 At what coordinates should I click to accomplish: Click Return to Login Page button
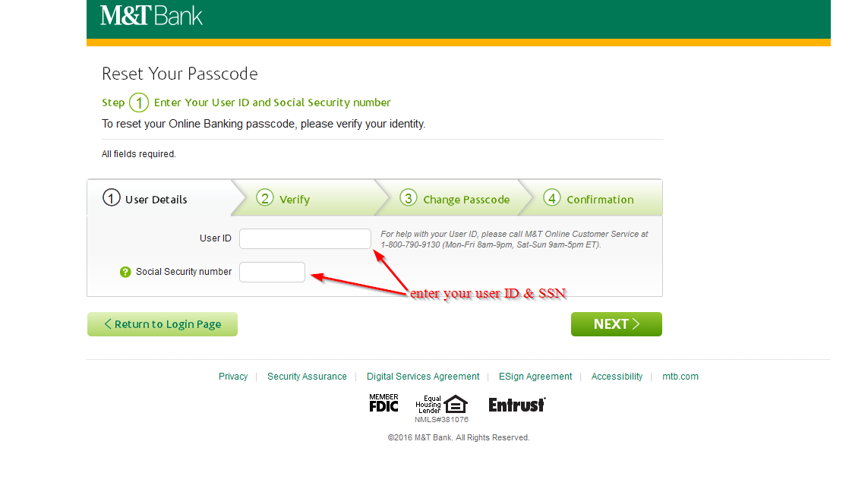click(163, 323)
